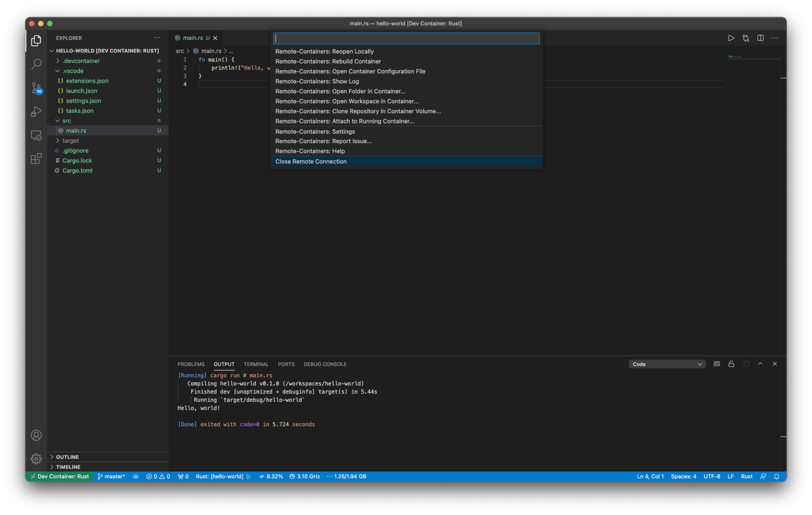The image size is (812, 515).
Task: Focus the command palette input field
Action: 406,38
